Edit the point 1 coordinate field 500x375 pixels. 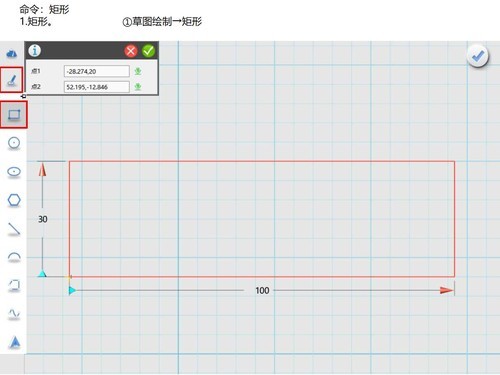(x=97, y=71)
